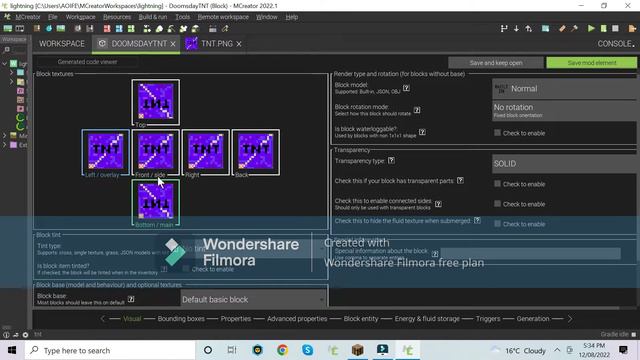Click the green run server icon
The image size is (640, 360).
click(x=603, y=29)
